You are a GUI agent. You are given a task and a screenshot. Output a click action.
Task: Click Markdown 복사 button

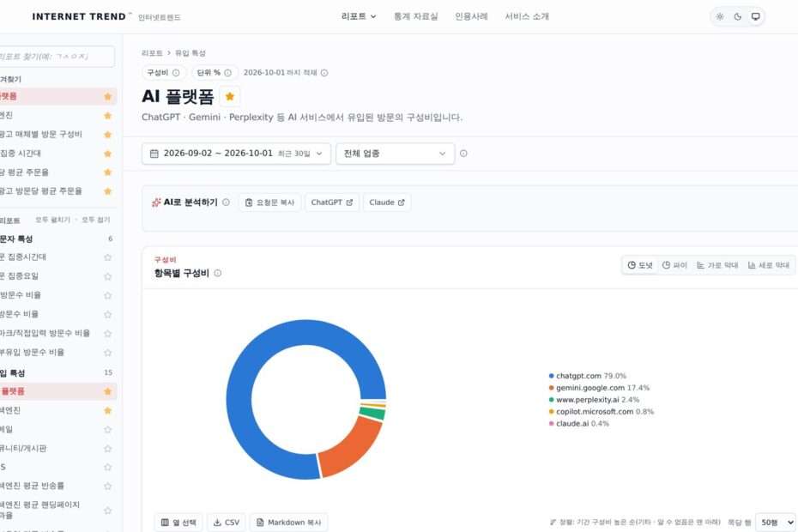click(288, 523)
